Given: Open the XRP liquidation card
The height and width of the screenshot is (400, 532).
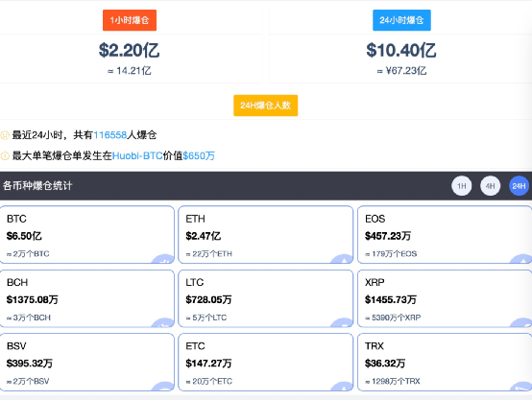Looking at the screenshot, I should tap(445, 298).
